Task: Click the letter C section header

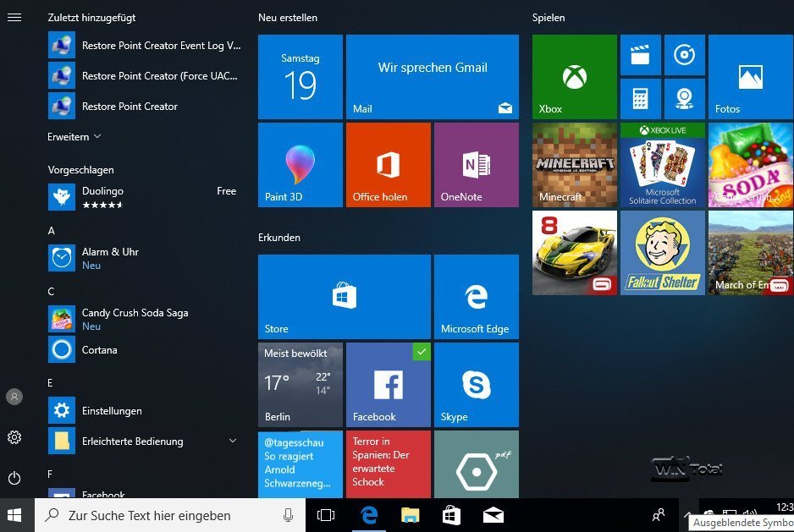Action: tap(51, 292)
